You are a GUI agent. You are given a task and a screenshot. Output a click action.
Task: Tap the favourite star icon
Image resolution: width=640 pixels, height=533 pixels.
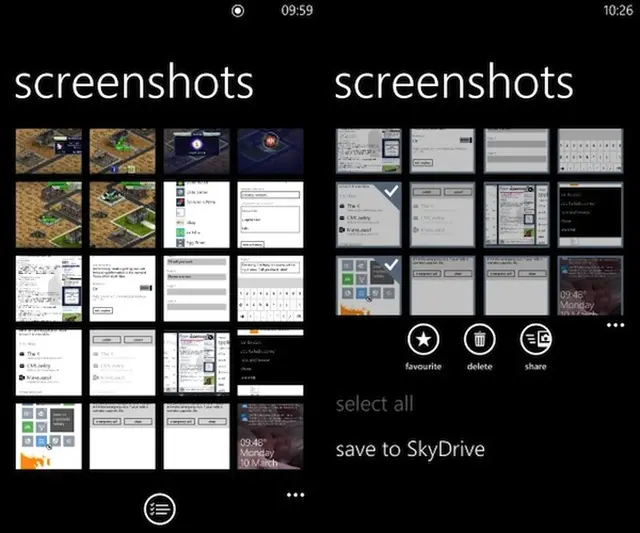tap(423, 339)
